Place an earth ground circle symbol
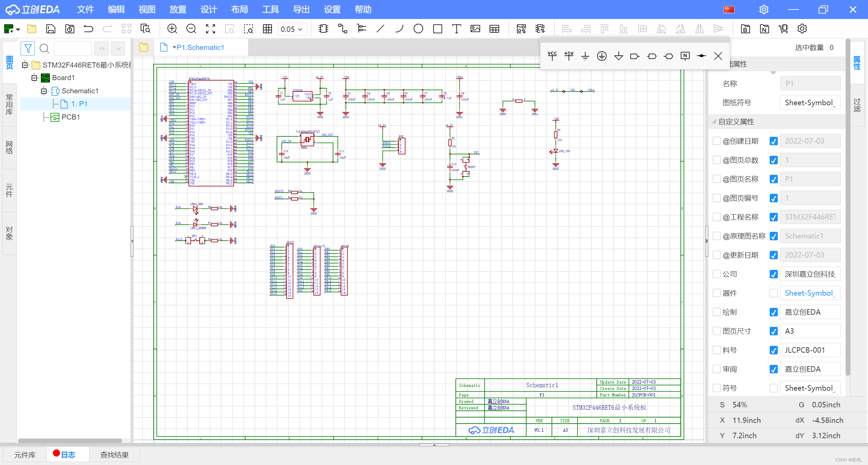Screen dimensions: 868x465 pos(602,56)
